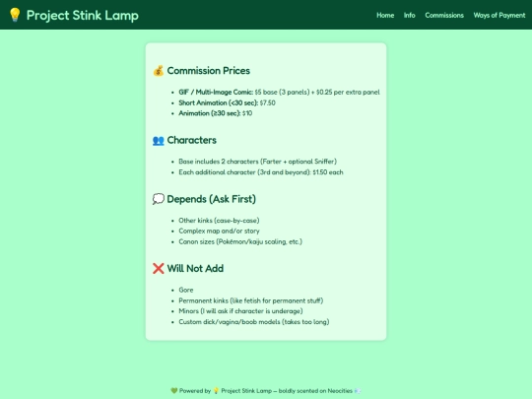Image resolution: width=532 pixels, height=399 pixels.
Task: Click the light bulb logo icon
Action: (15, 15)
